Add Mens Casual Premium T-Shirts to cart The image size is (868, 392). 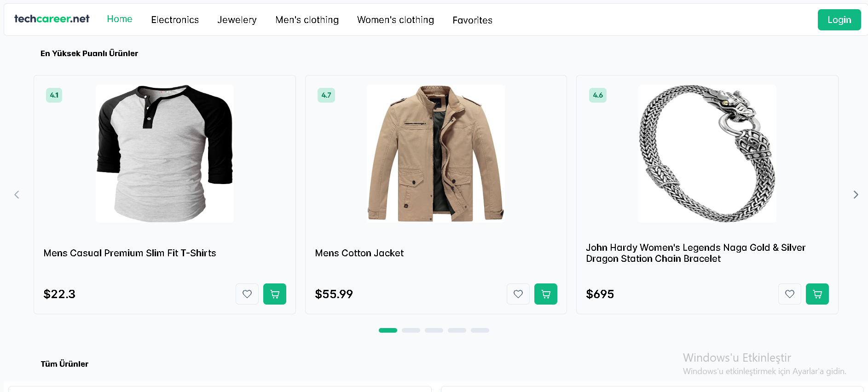275,294
